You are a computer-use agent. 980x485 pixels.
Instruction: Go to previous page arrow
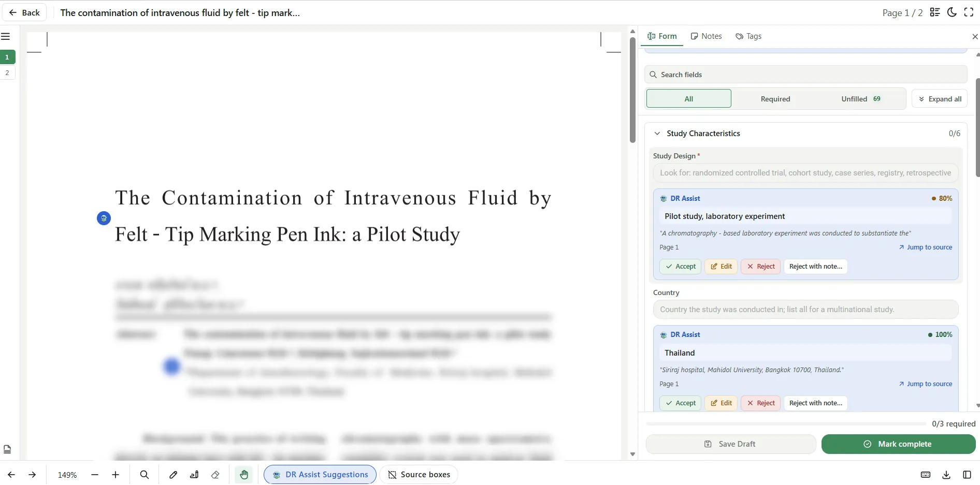tap(11, 475)
